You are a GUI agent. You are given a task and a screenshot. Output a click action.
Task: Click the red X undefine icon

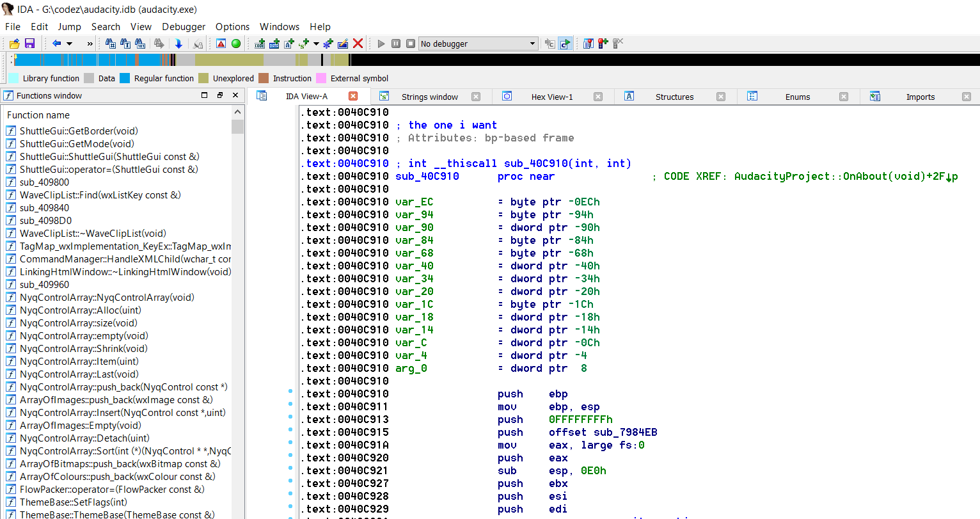pos(358,44)
